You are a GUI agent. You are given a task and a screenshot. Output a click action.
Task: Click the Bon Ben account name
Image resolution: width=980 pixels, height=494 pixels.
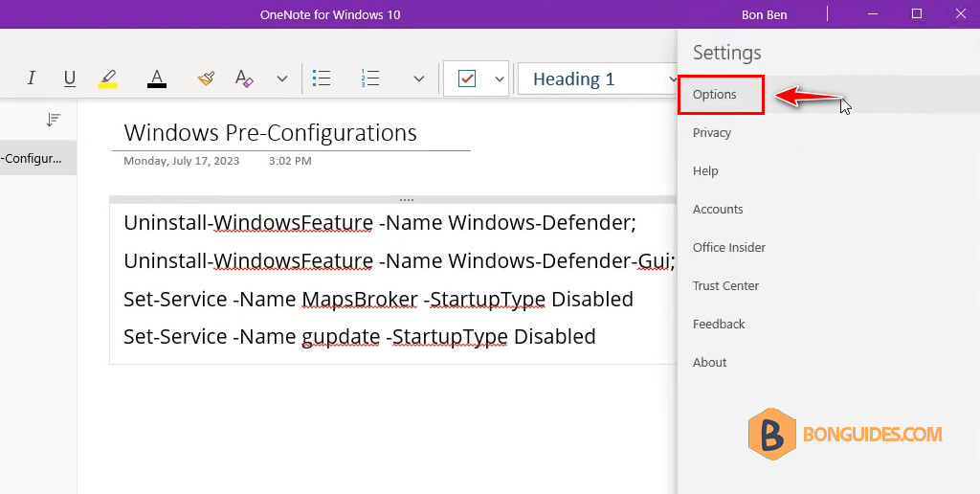[764, 14]
